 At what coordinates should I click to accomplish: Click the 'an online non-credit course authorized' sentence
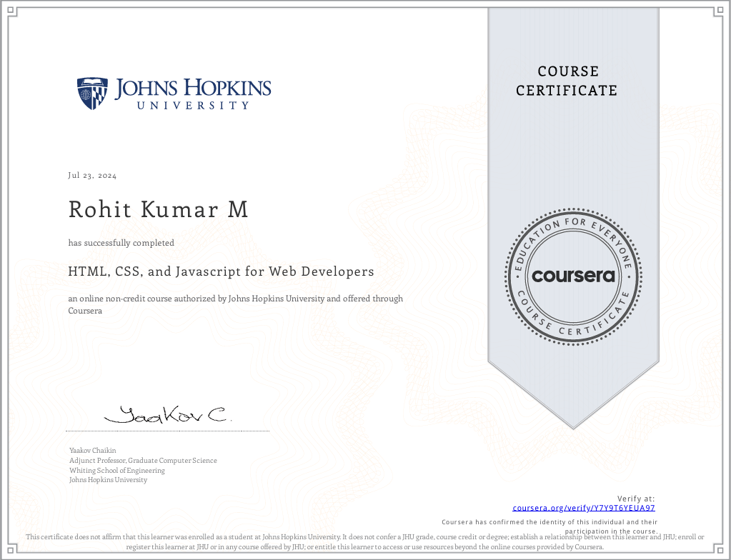[235, 305]
